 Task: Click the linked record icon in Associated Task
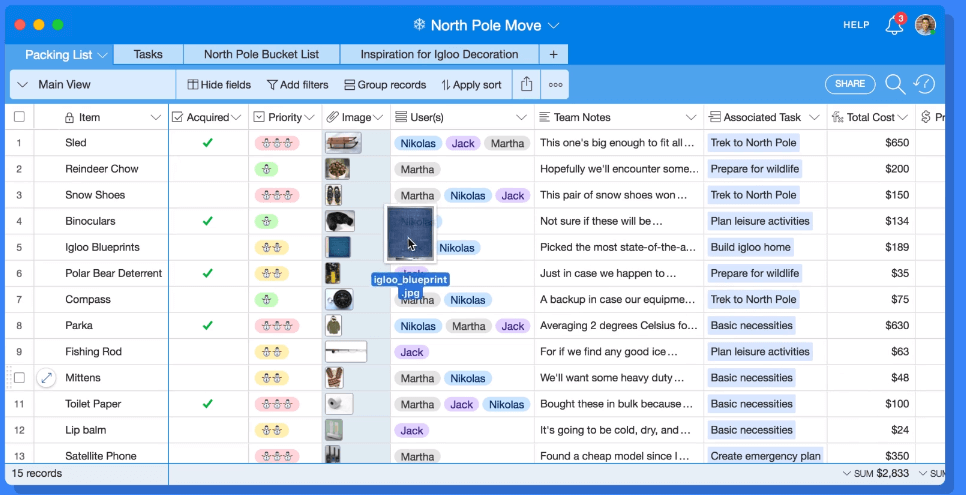click(x=715, y=117)
